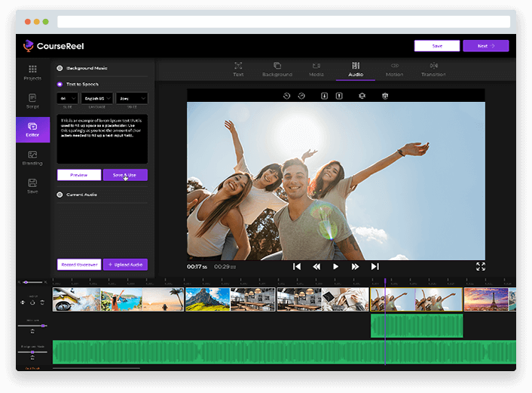Click the move icon in the timeline controls
Screen dimensions: 532x393
pyautogui.click(x=23, y=302)
